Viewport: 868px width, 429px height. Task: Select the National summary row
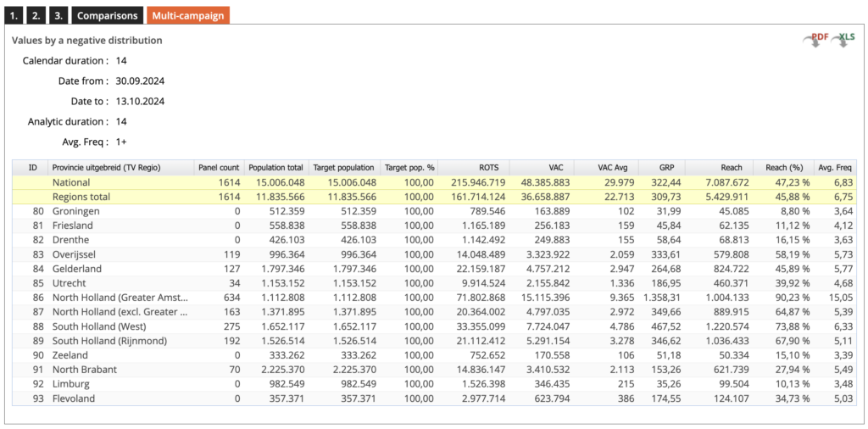(71, 182)
